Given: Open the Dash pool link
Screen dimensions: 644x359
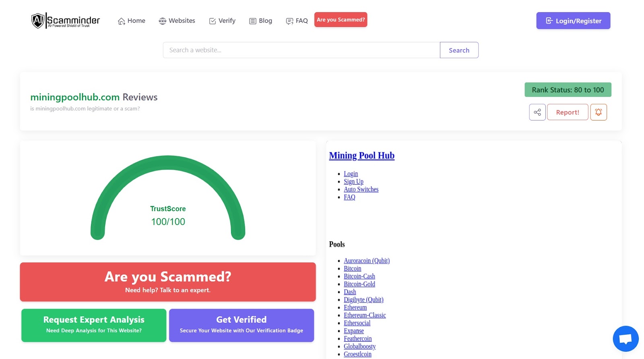Looking at the screenshot, I should tap(350, 292).
